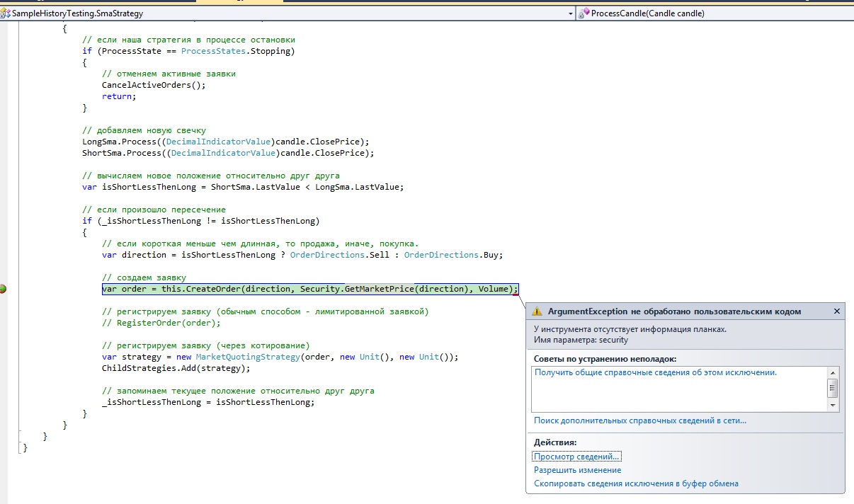Screen dimensions: 854x504
Task: Click the method icon beside ProcessCandle
Action: [x=584, y=13]
